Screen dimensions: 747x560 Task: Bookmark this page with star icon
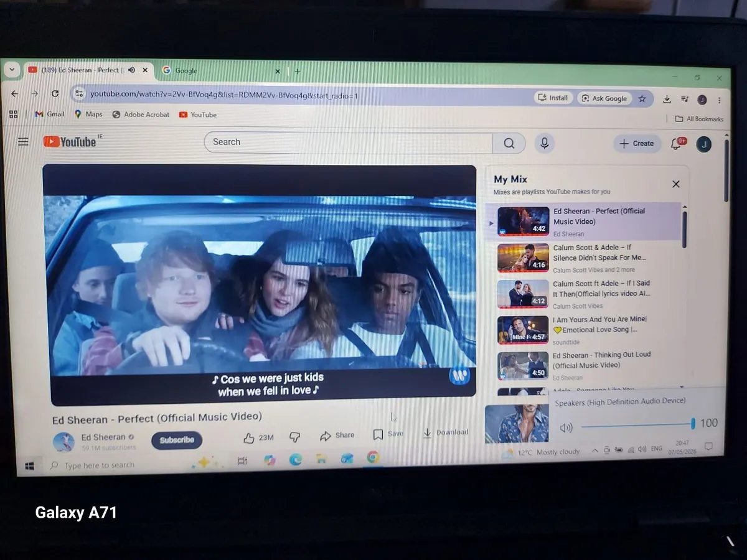[642, 98]
